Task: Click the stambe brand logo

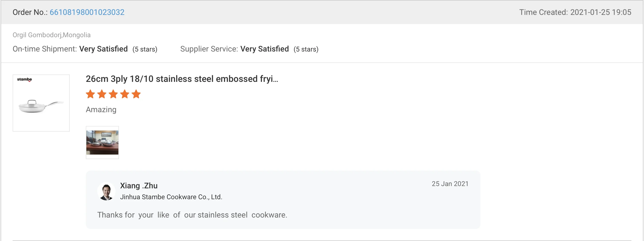Action: pos(25,79)
